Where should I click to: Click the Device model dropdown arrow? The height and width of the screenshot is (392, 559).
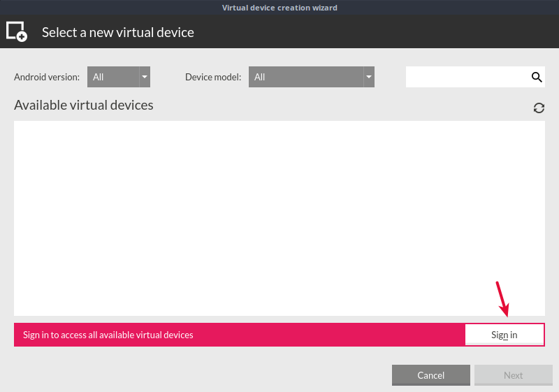[369, 77]
